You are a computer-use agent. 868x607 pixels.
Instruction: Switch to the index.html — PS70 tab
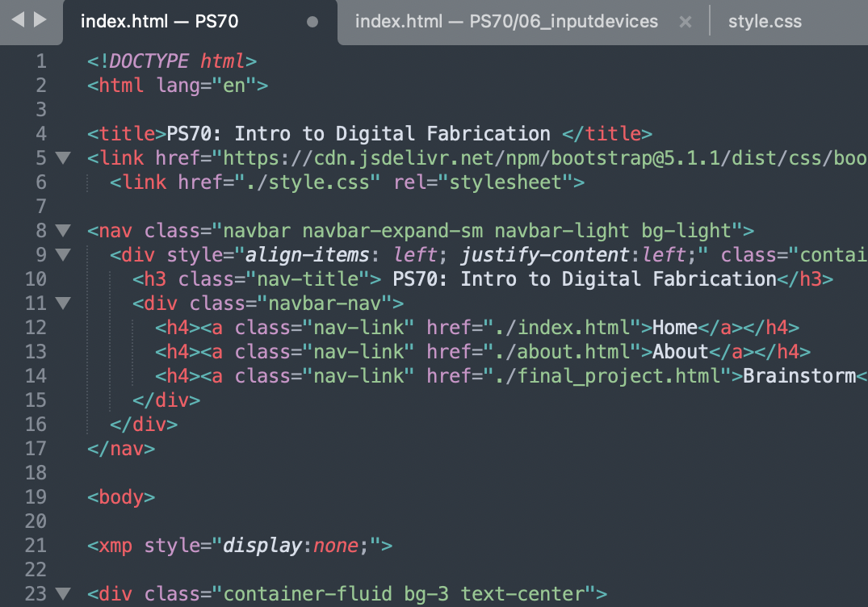pos(159,22)
